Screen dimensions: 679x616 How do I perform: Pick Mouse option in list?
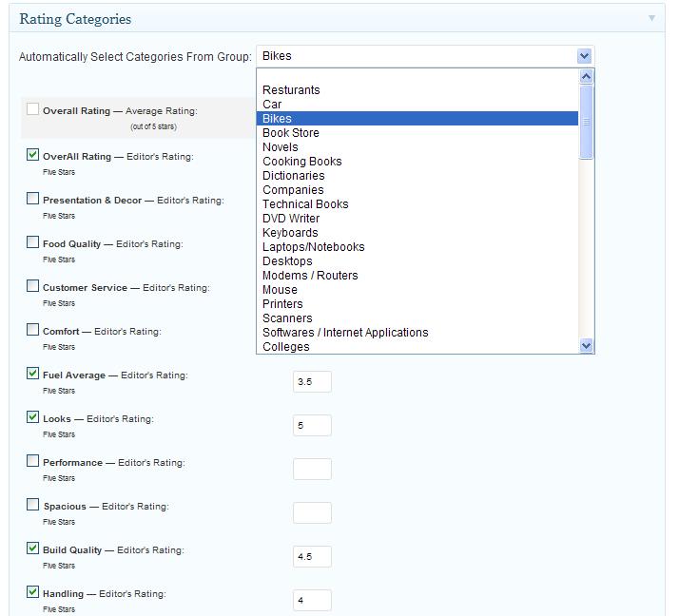pos(417,290)
